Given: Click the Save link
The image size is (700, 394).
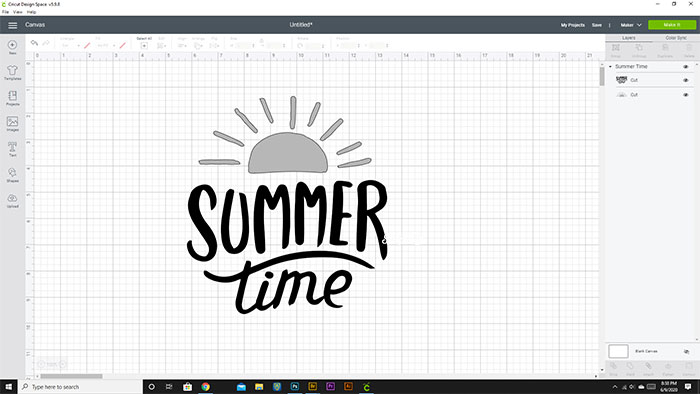Looking at the screenshot, I should (x=597, y=25).
